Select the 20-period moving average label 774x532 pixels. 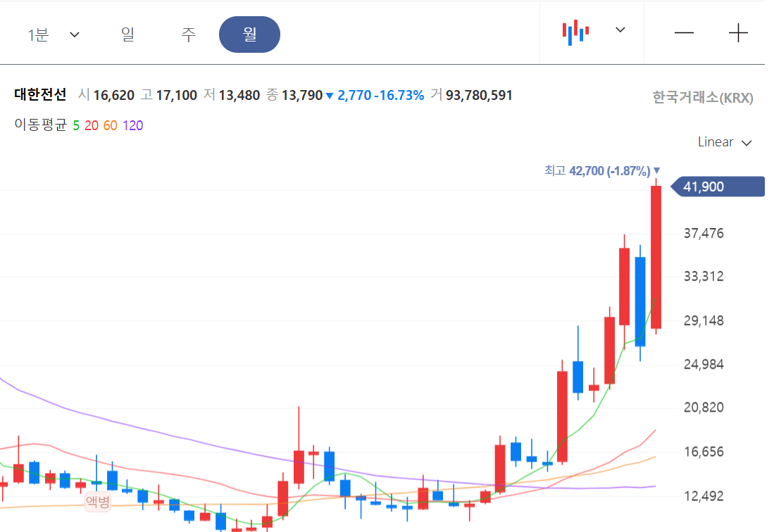(x=92, y=126)
